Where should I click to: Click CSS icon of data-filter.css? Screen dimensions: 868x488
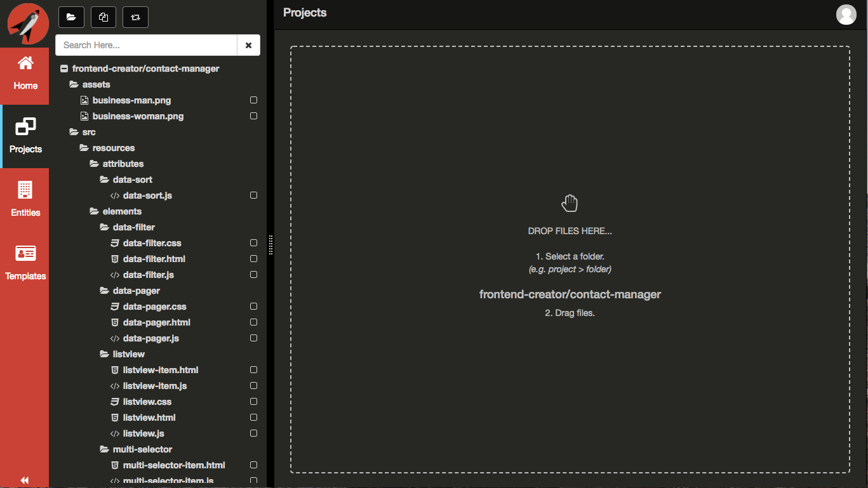115,243
